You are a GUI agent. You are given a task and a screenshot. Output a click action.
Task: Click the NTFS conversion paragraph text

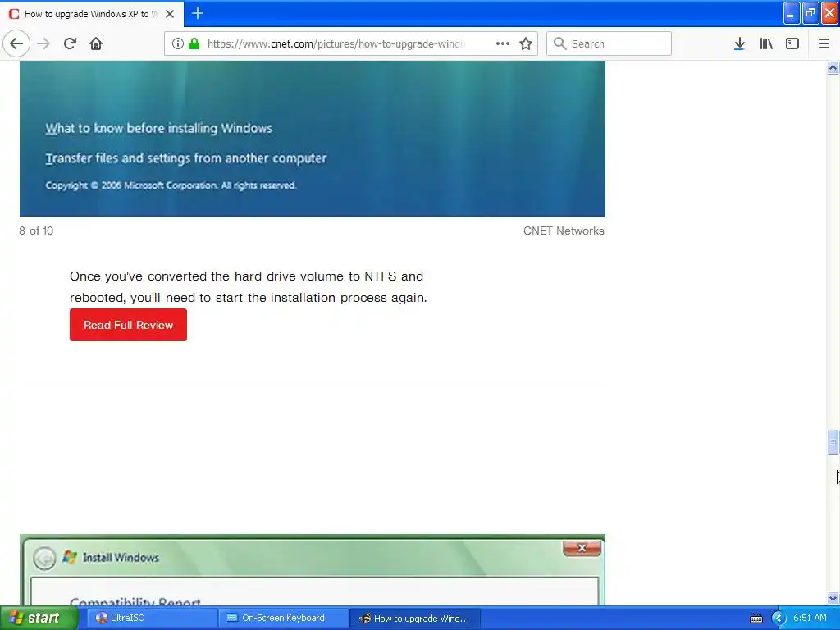coord(248,286)
